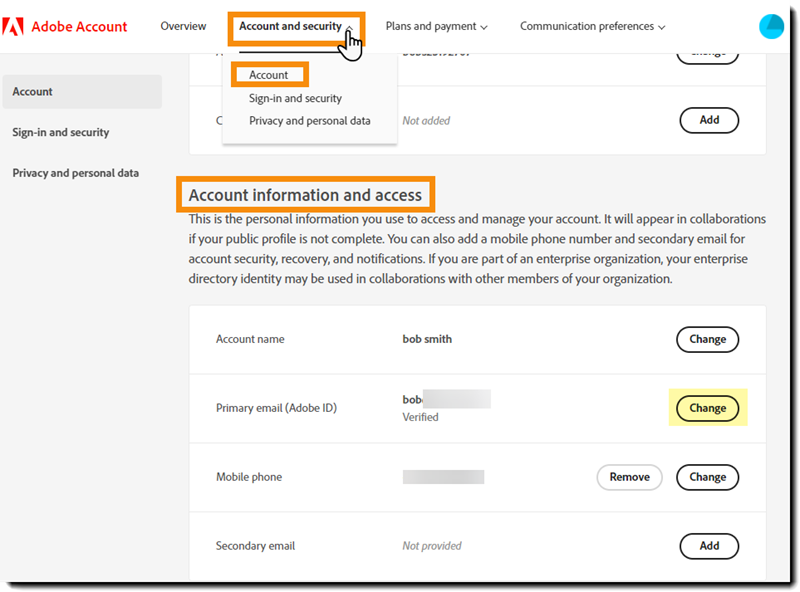Image resolution: width=800 pixels, height=592 pixels.
Task: Pick Privacy and personal data from dropdown
Action: tap(309, 119)
